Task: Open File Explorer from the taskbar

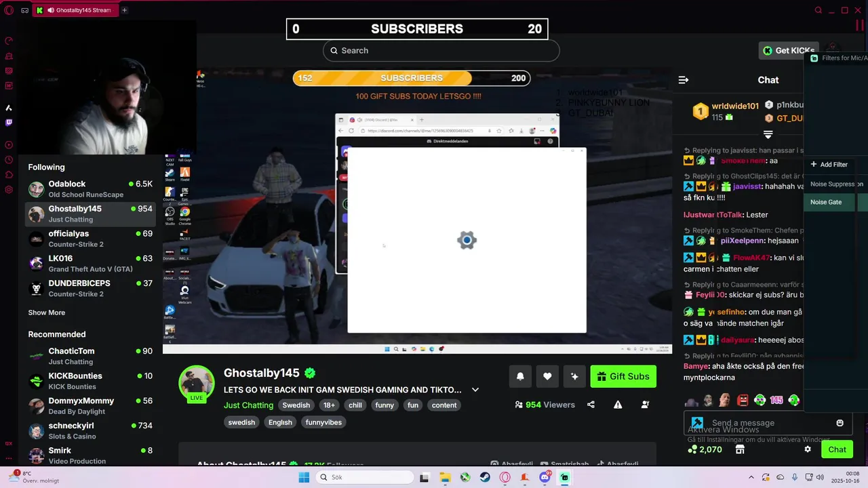Action: pos(445,477)
